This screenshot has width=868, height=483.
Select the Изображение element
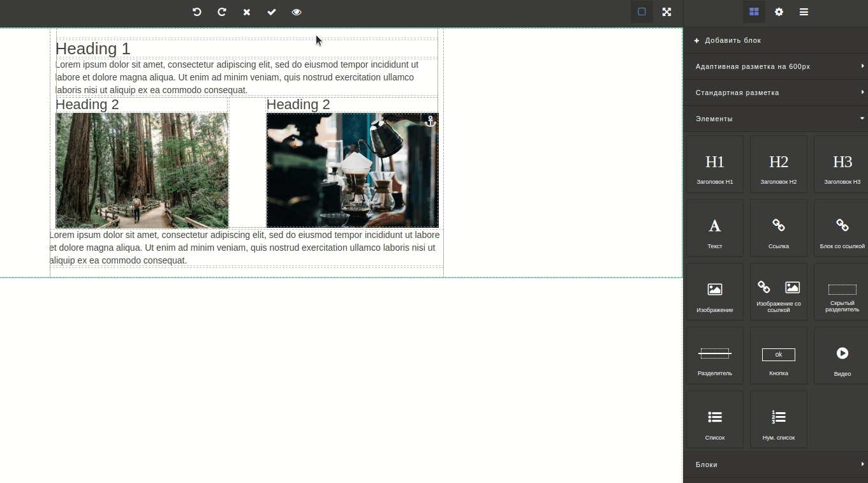click(715, 292)
